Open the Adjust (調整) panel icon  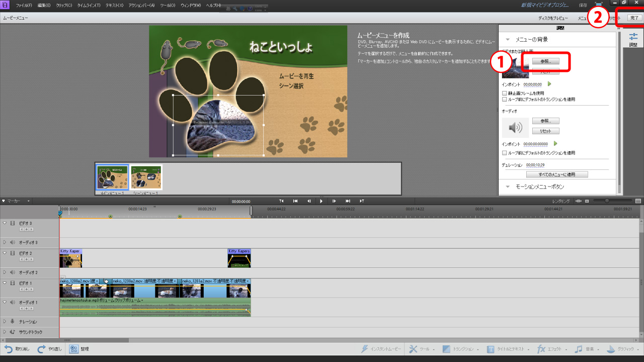633,37
